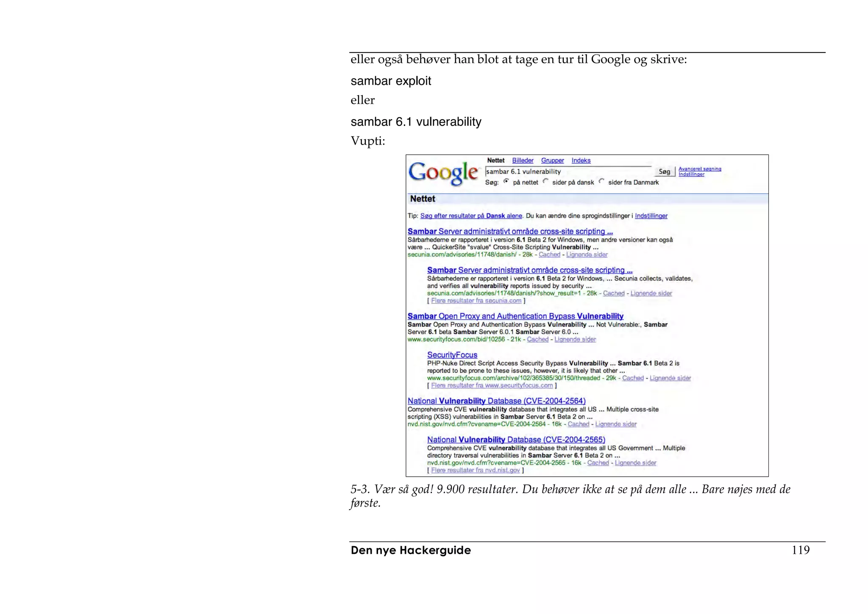This screenshot has height=614, width=868.
Task: Click the figure caption '5-3. Vær så god!'
Action: 392,490
